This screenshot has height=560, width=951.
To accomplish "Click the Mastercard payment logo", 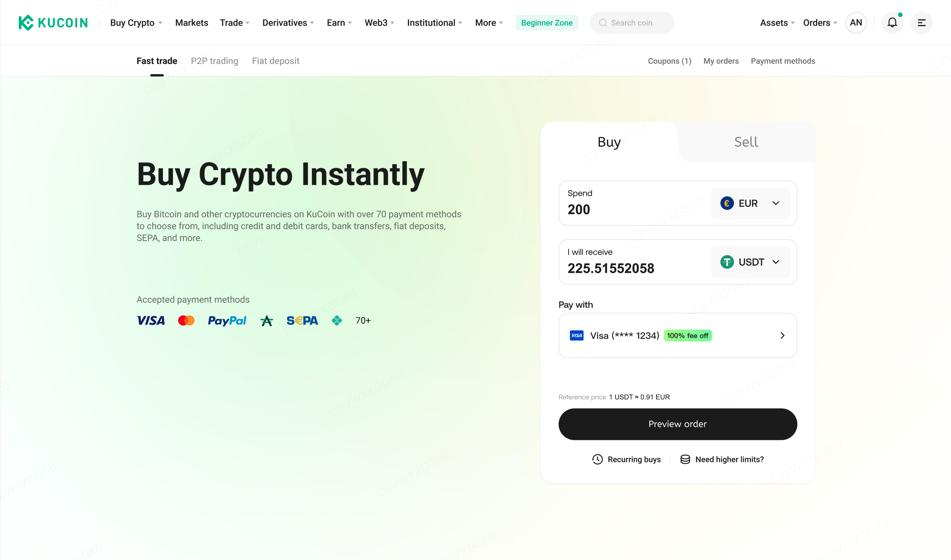I will [186, 321].
